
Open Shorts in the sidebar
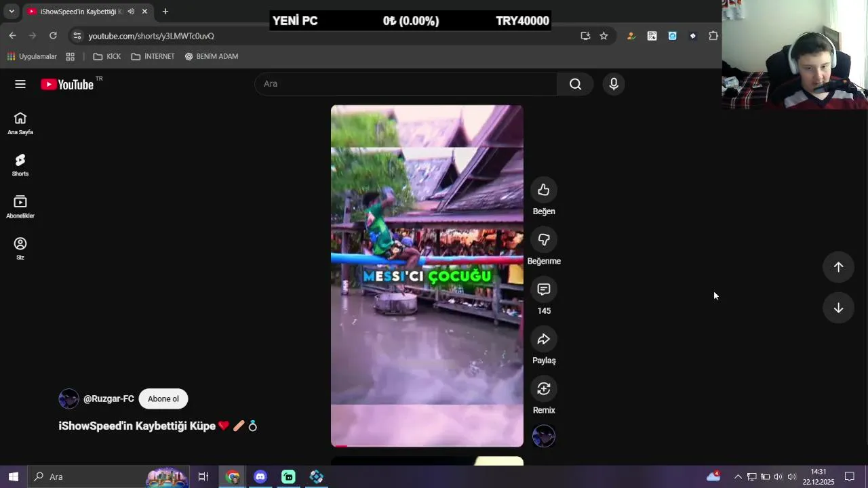(20, 165)
